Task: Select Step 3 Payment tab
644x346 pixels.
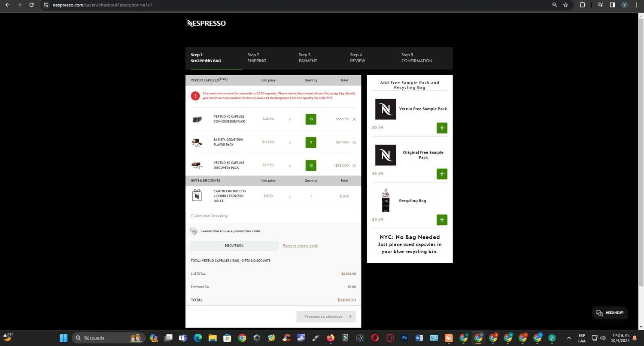Action: point(308,58)
